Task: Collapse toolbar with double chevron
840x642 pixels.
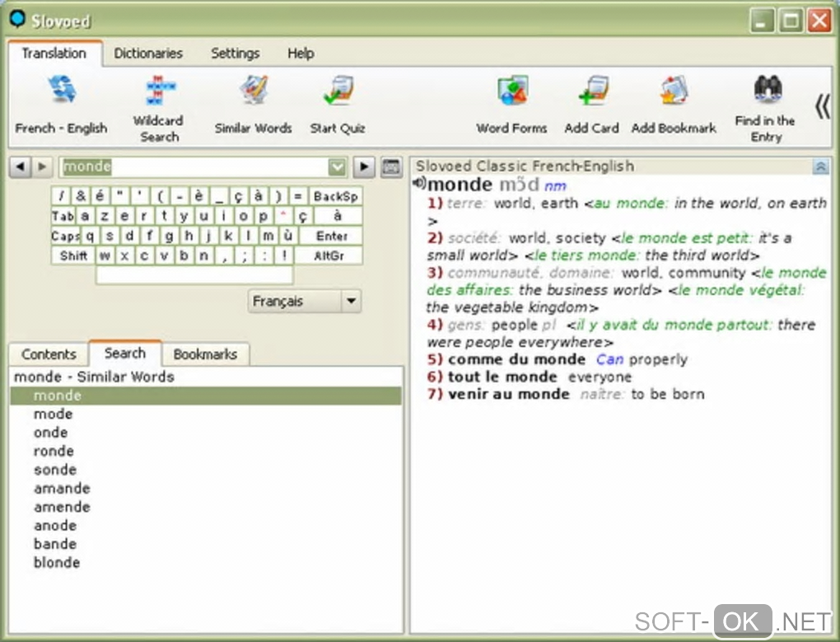Action: (x=823, y=106)
